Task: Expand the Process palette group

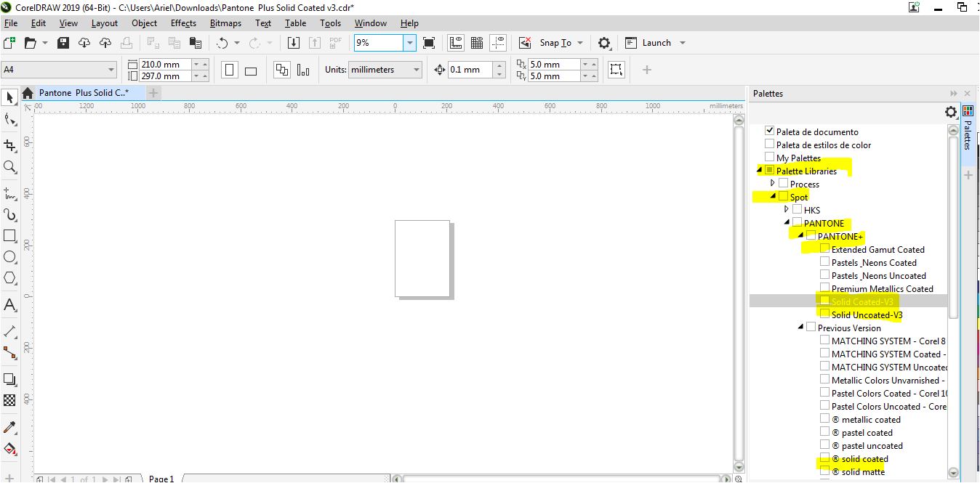Action: click(x=773, y=184)
